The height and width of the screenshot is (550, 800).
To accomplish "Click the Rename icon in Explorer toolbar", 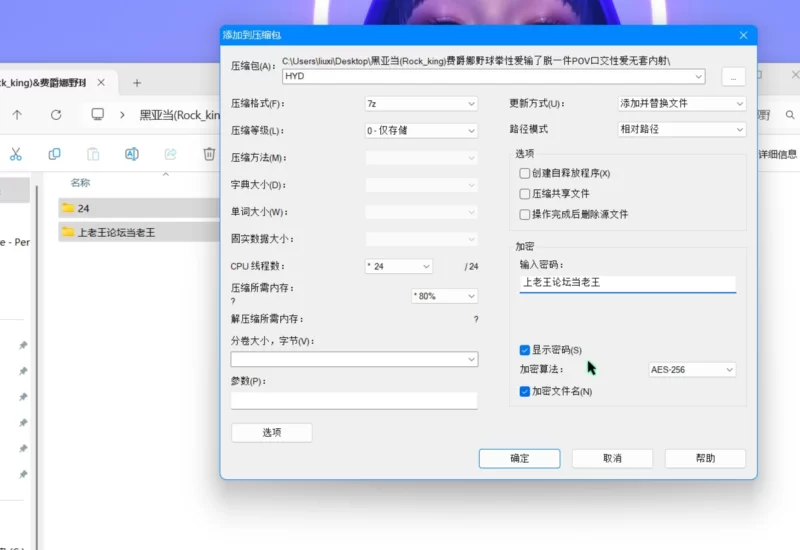I will tap(131, 154).
